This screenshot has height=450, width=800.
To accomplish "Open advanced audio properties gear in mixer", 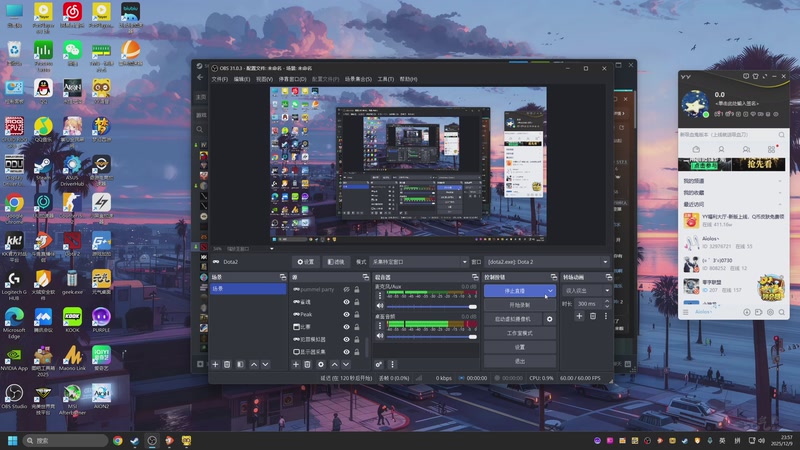I will [x=379, y=364].
